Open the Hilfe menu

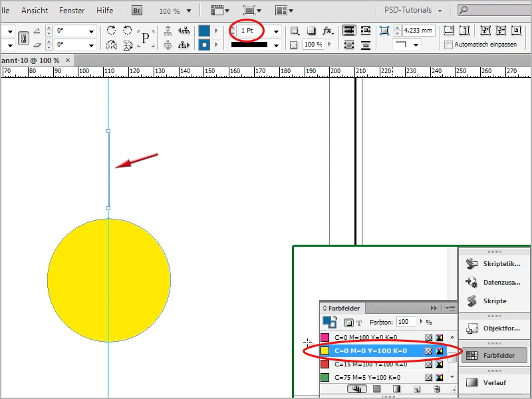[x=105, y=11]
